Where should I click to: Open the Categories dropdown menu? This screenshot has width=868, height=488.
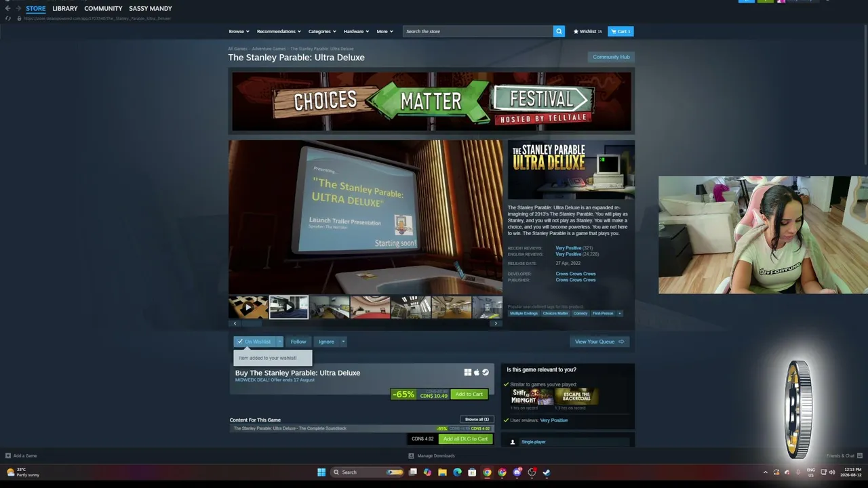click(322, 31)
